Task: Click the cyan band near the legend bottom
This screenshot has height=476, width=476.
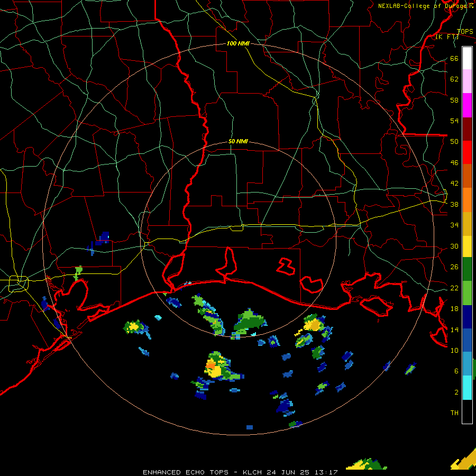Action: (x=467, y=388)
